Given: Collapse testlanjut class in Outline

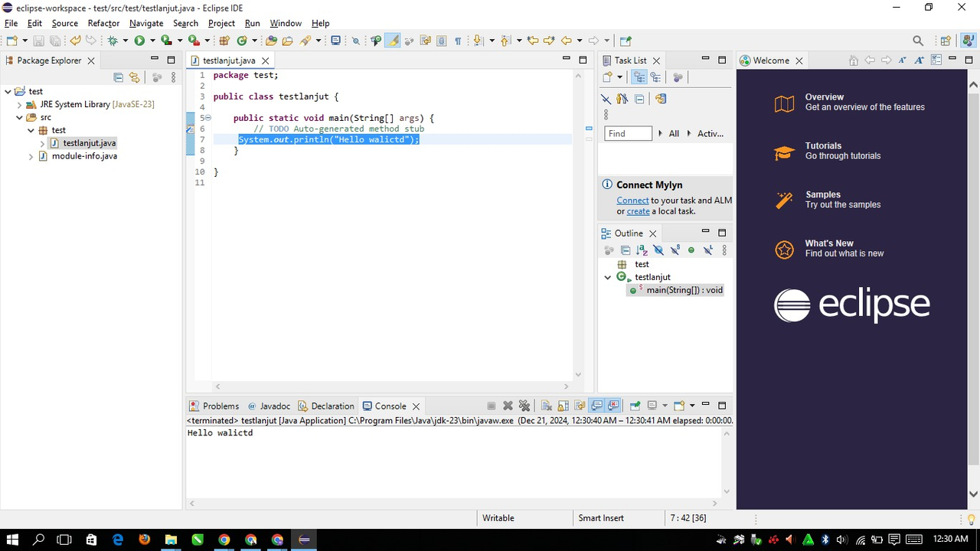Looking at the screenshot, I should tap(608, 277).
